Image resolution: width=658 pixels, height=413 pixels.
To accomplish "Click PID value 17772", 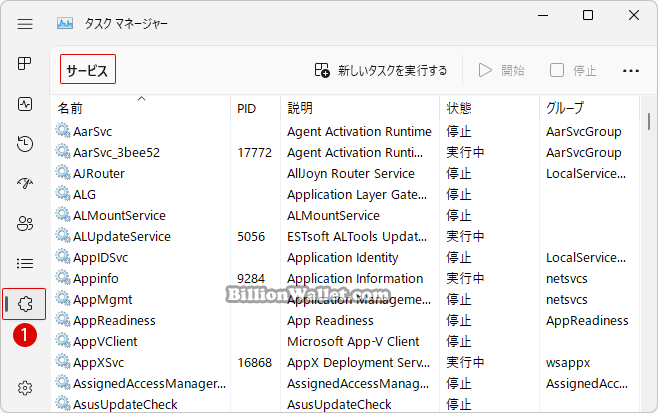I will pyautogui.click(x=254, y=152).
